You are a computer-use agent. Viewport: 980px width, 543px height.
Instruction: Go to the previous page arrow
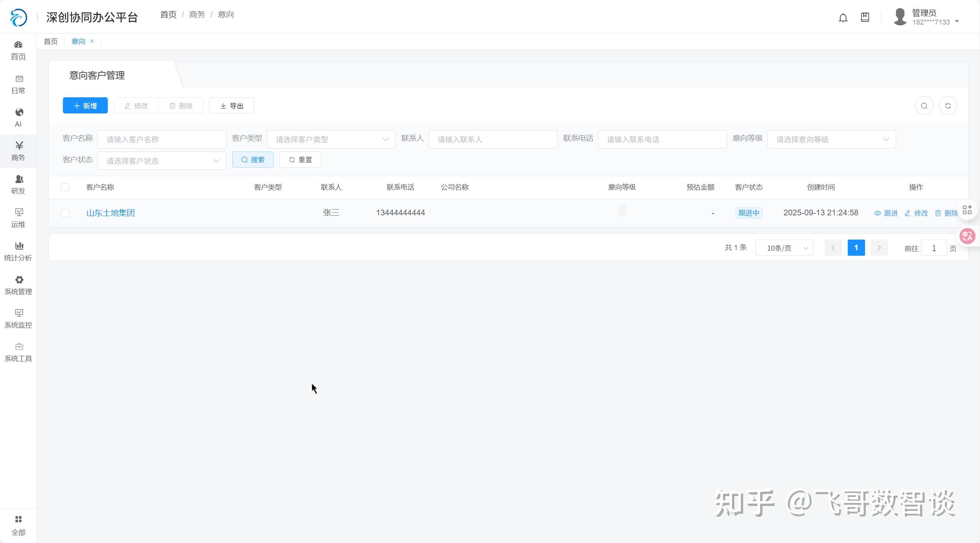coord(833,248)
